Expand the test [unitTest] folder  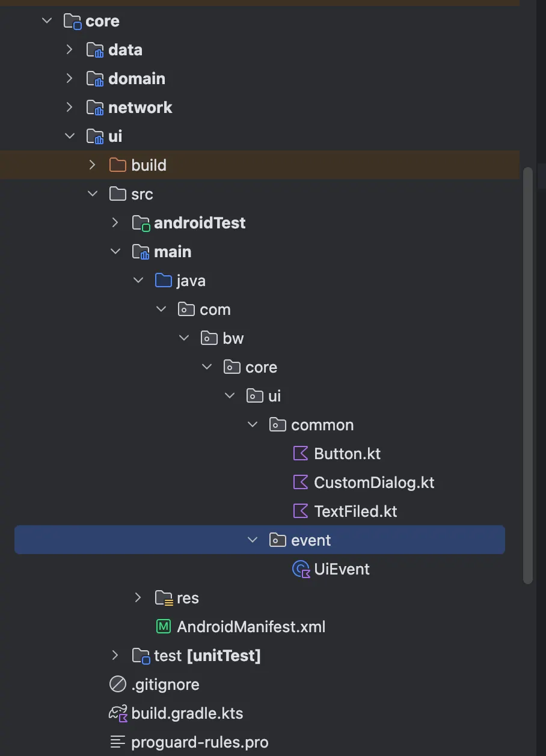click(115, 655)
